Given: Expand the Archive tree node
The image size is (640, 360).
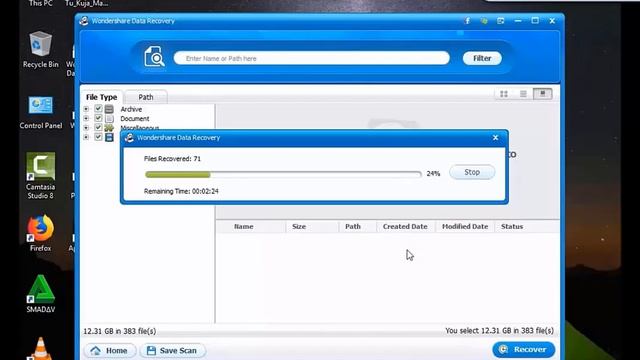Looking at the screenshot, I should (x=86, y=109).
